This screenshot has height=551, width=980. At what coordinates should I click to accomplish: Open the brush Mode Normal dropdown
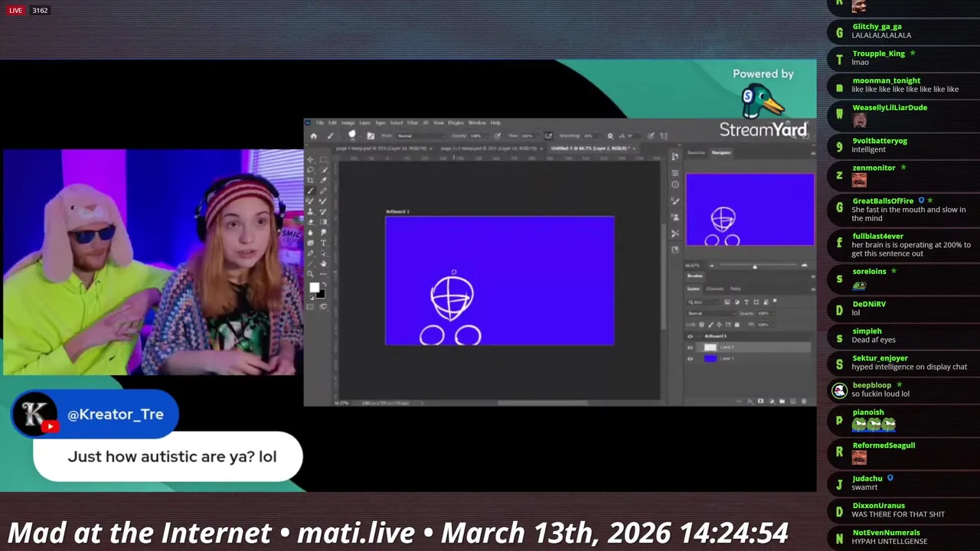click(423, 136)
